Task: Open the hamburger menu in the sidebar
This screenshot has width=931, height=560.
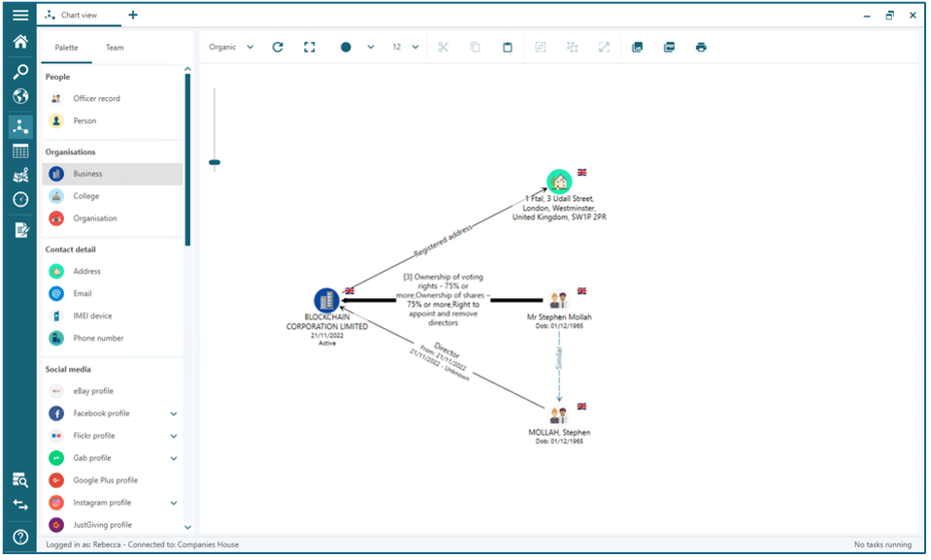Action: point(20,15)
